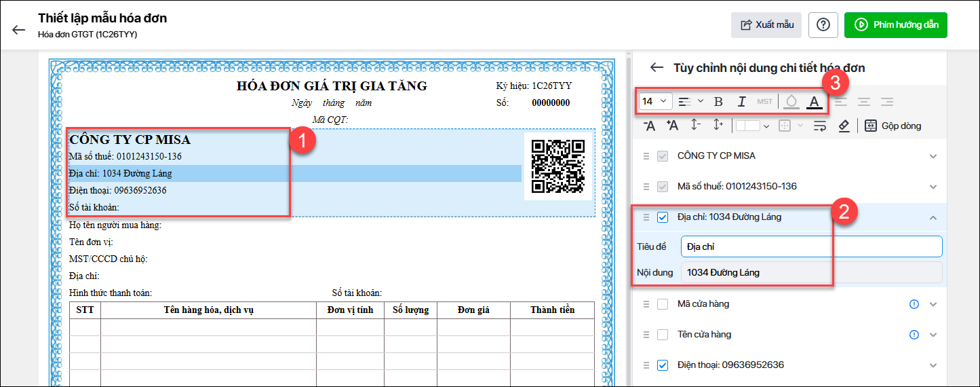Toggle italic text formatting
This screenshot has width=980, height=387.
[741, 102]
